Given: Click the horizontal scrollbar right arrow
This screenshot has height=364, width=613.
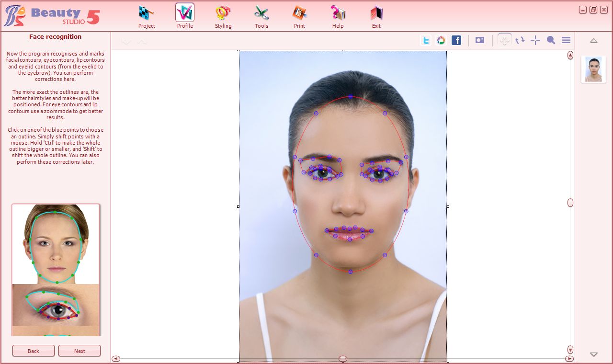Looking at the screenshot, I should click(x=569, y=359).
